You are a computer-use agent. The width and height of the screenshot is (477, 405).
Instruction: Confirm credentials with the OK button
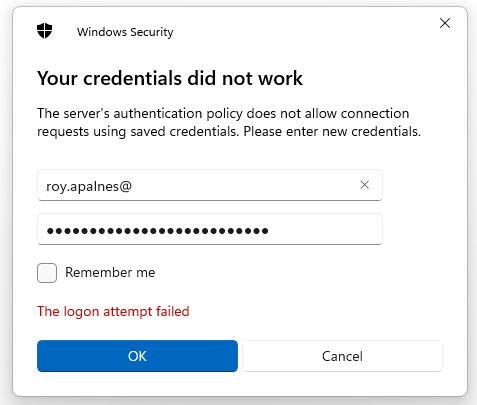click(x=137, y=356)
